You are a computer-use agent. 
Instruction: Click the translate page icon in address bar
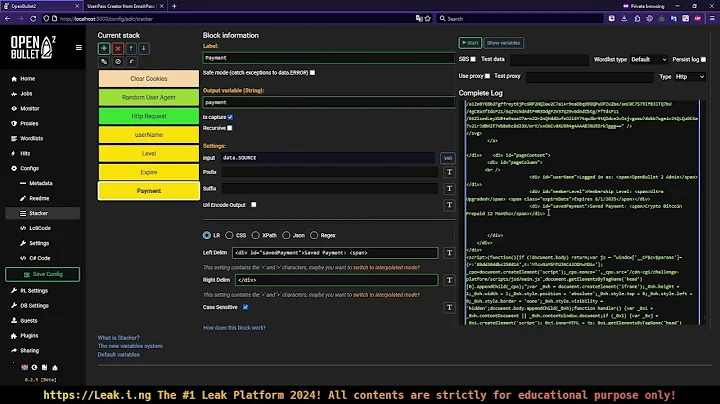(419, 19)
